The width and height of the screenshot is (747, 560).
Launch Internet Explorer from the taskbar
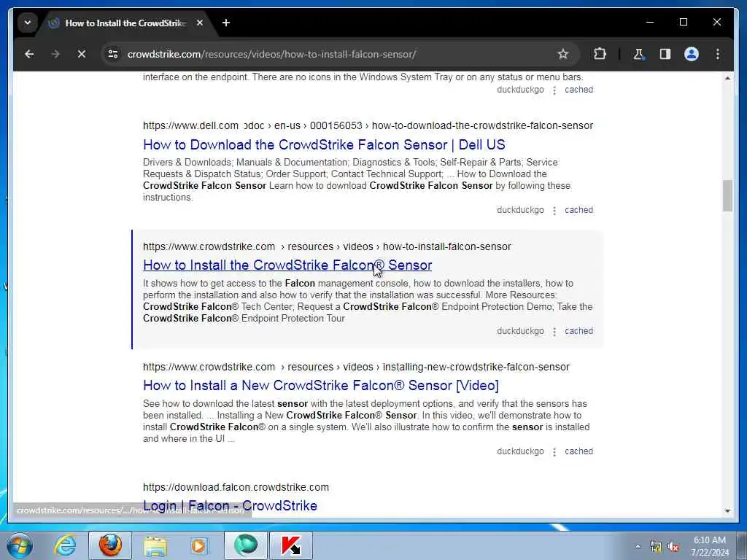point(65,545)
